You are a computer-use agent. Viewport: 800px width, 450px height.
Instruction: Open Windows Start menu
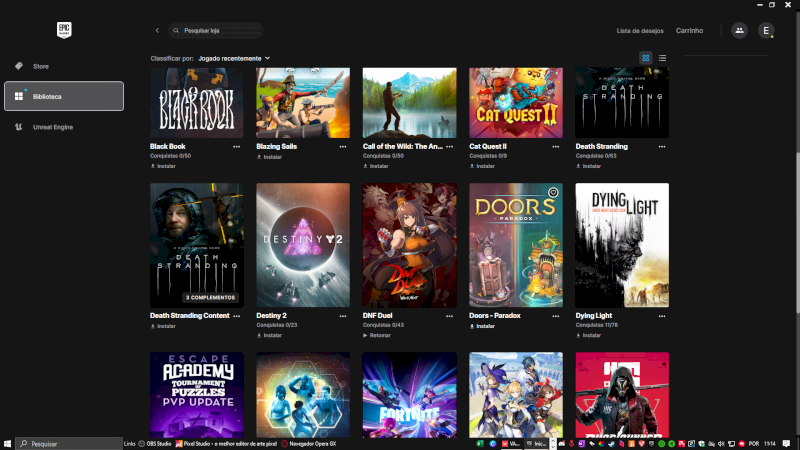(7, 444)
